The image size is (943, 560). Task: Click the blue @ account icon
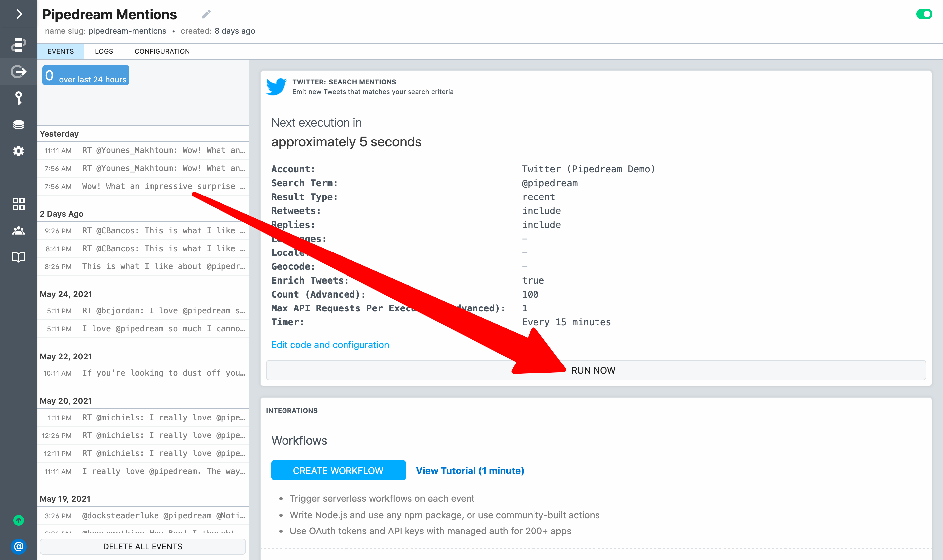pos(18,546)
